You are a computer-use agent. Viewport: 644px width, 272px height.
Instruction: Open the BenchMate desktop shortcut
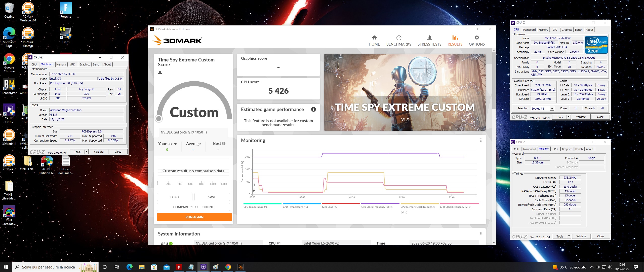(9, 87)
